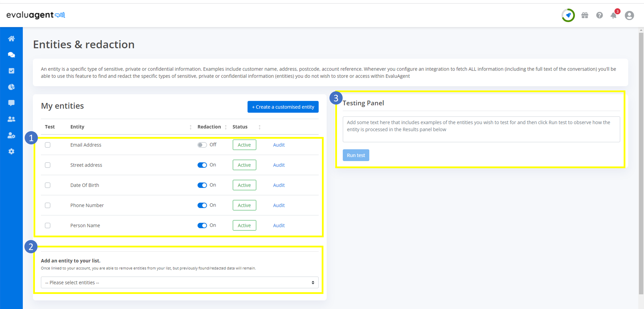The height and width of the screenshot is (309, 644).
Task: Open the Home icon in sidebar
Action: click(11, 39)
